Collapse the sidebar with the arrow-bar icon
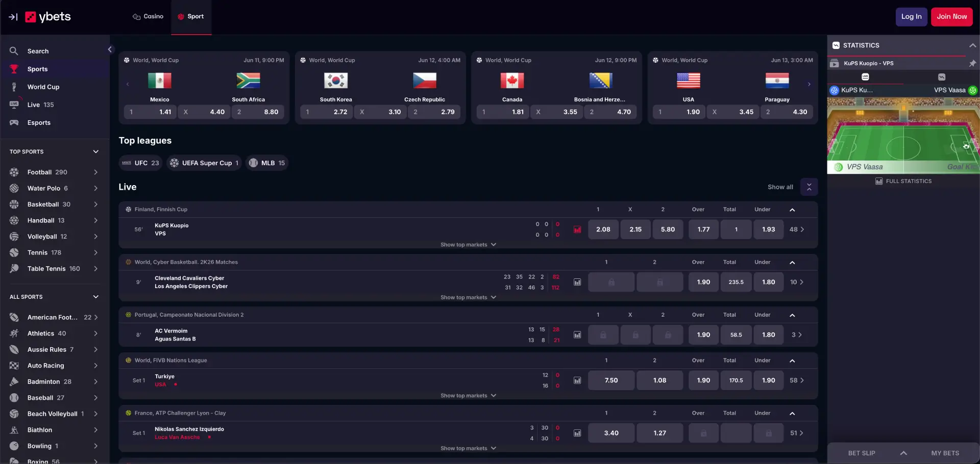980x464 pixels. [x=13, y=17]
